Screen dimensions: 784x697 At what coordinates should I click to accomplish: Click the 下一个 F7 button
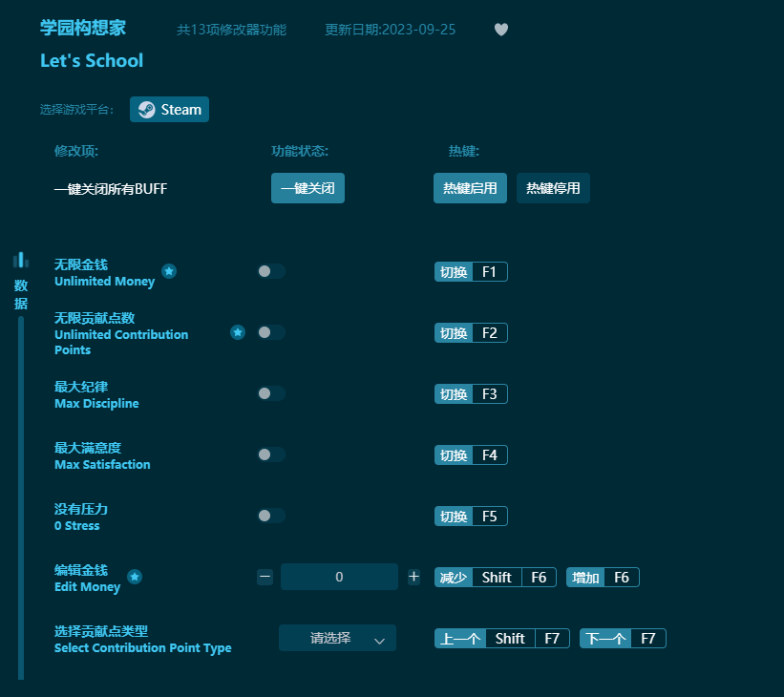click(623, 638)
